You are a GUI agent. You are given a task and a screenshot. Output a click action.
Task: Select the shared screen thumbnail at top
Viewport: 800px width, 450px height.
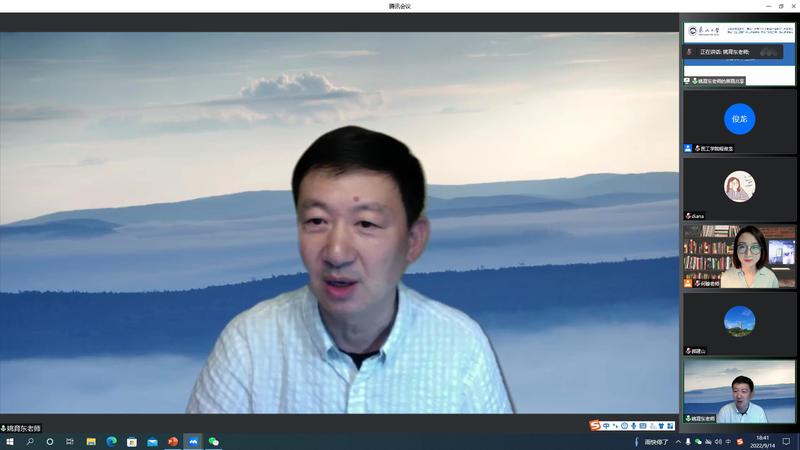[739, 52]
